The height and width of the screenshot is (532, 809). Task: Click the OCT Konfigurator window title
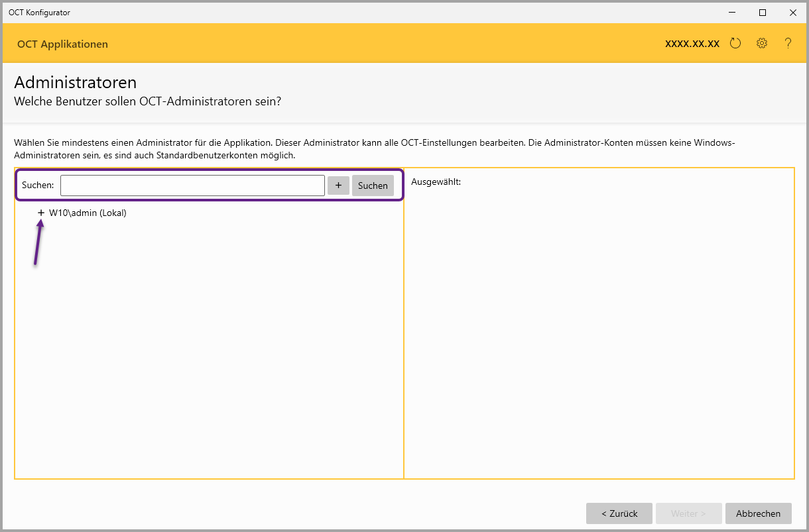(x=39, y=13)
